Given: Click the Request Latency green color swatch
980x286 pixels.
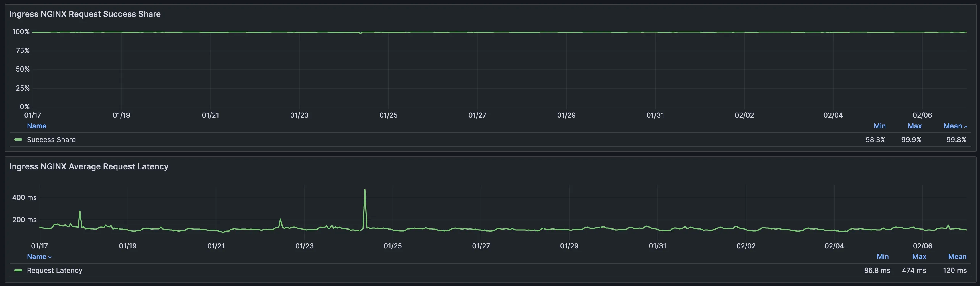Looking at the screenshot, I should [18, 271].
